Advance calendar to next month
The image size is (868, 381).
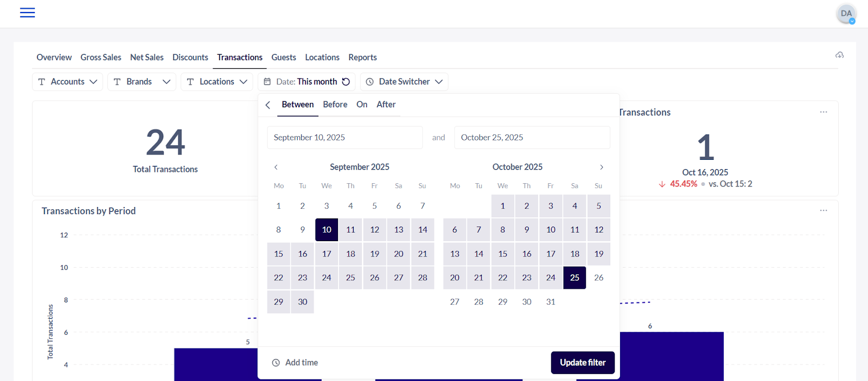point(601,167)
